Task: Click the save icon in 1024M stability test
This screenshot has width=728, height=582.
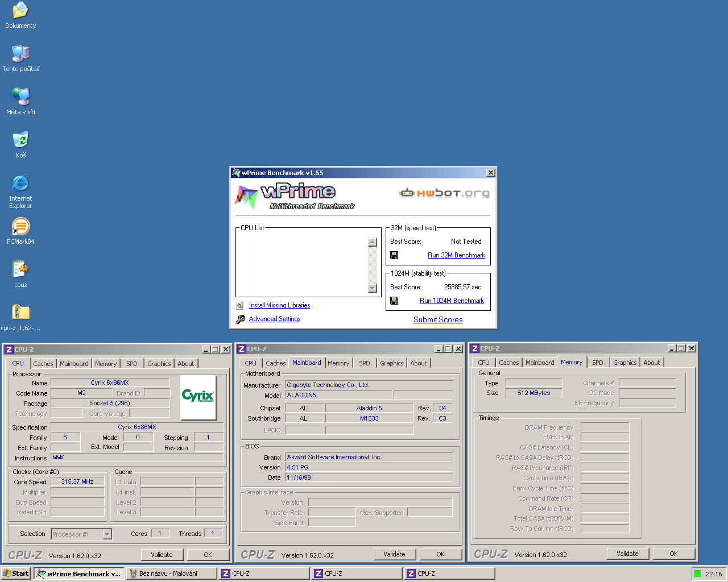Action: [x=394, y=301]
